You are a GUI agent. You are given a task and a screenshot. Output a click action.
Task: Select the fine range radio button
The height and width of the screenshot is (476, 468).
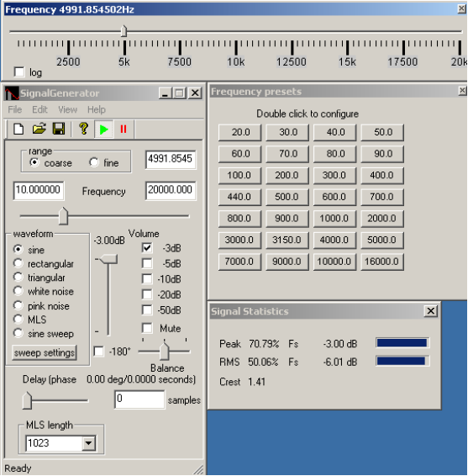(94, 162)
